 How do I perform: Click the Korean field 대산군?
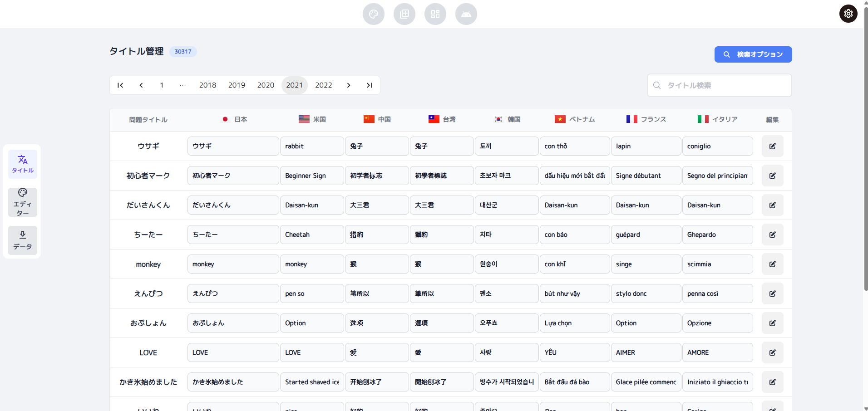click(507, 205)
